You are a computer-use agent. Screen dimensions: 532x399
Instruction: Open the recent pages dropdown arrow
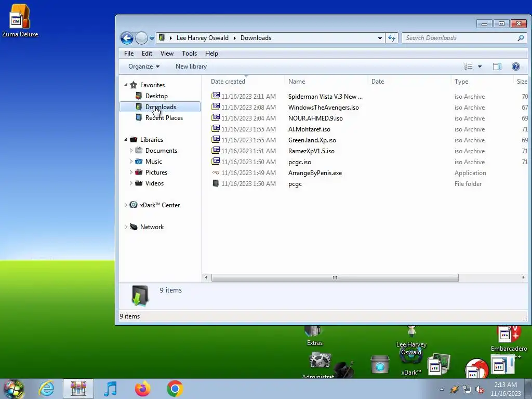(152, 38)
